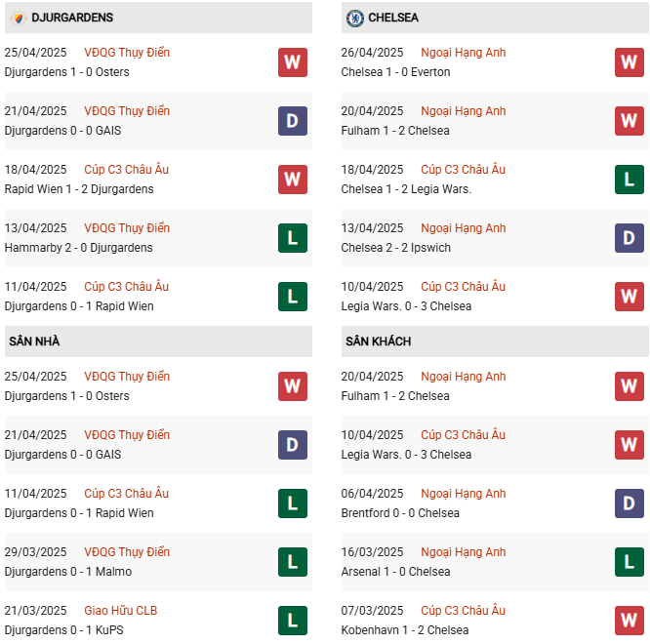Click D badge for Djurgardens 0-0 GAIS top row
This screenshot has width=650, height=644.
coord(292,121)
